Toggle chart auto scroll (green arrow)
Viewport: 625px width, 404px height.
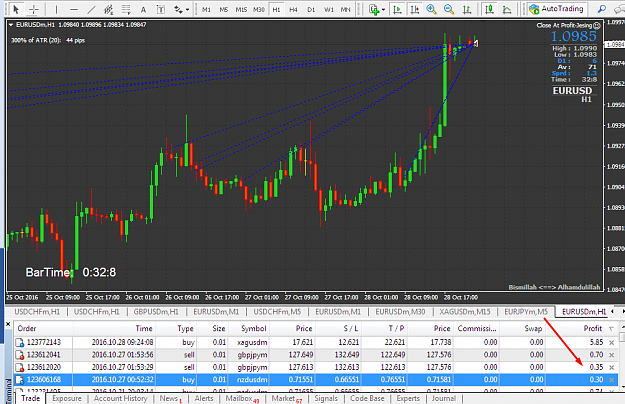pos(397,9)
